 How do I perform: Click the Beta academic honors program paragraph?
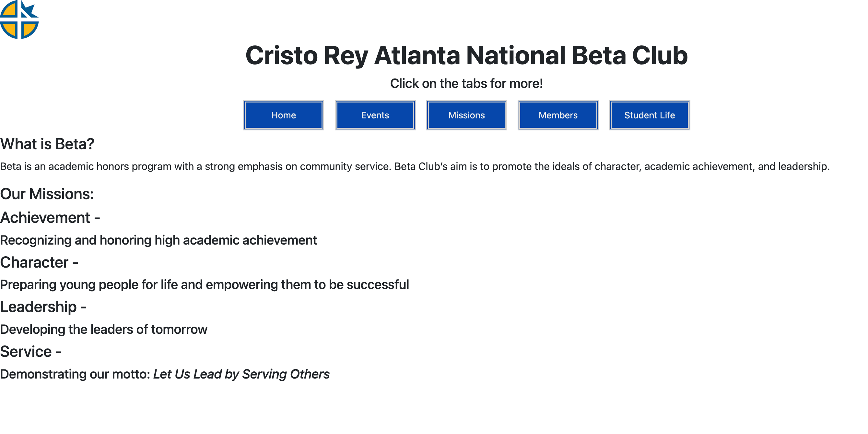click(415, 167)
